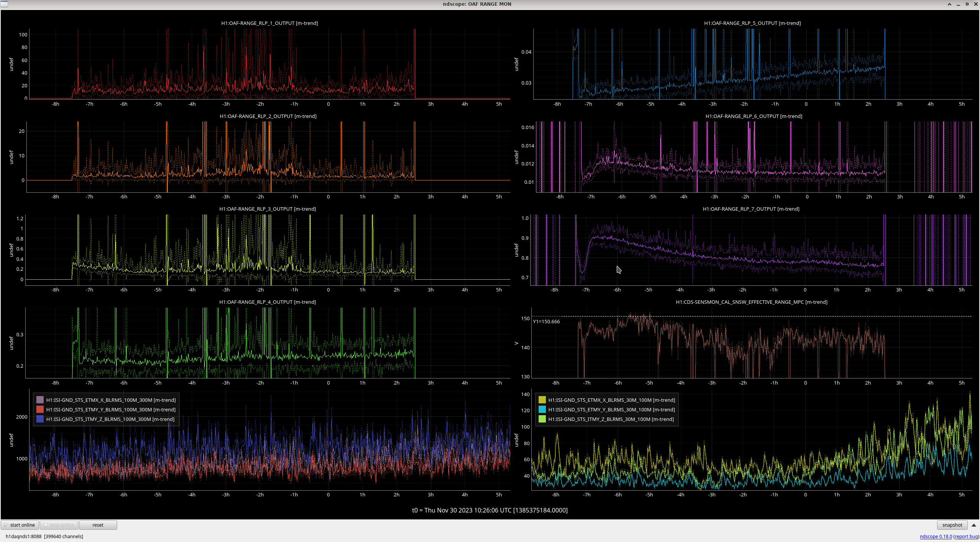Viewport: 980px width, 542px height.
Task: Click the Y1=150.666 cursor label
Action: point(546,321)
